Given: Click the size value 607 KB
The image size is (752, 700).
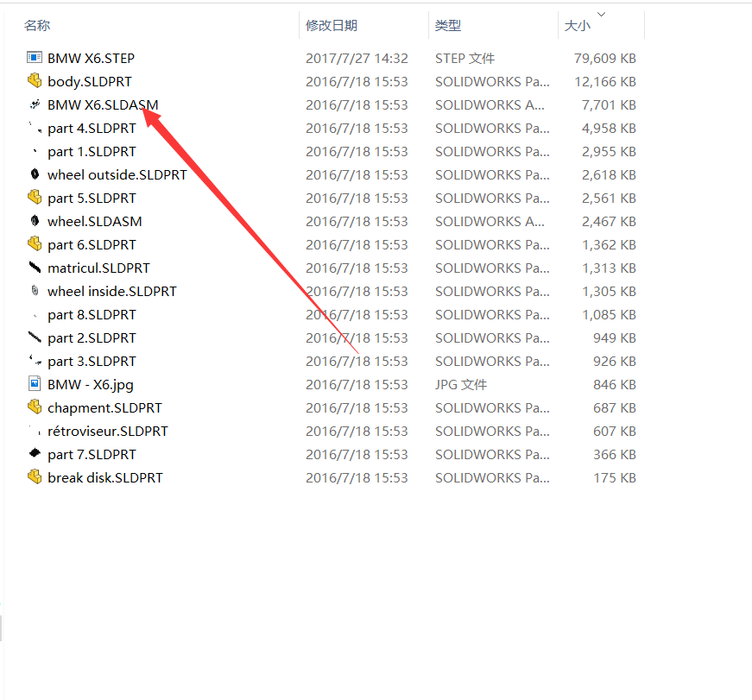Looking at the screenshot, I should point(615,432).
